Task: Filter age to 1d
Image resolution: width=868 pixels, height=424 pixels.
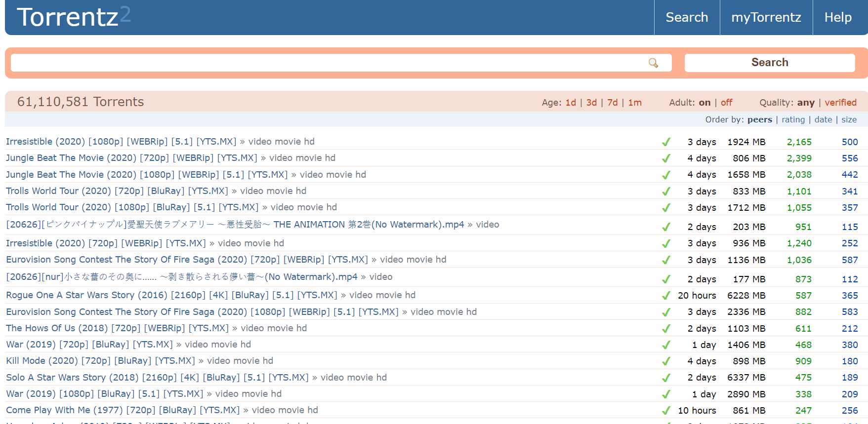Action: [x=571, y=103]
